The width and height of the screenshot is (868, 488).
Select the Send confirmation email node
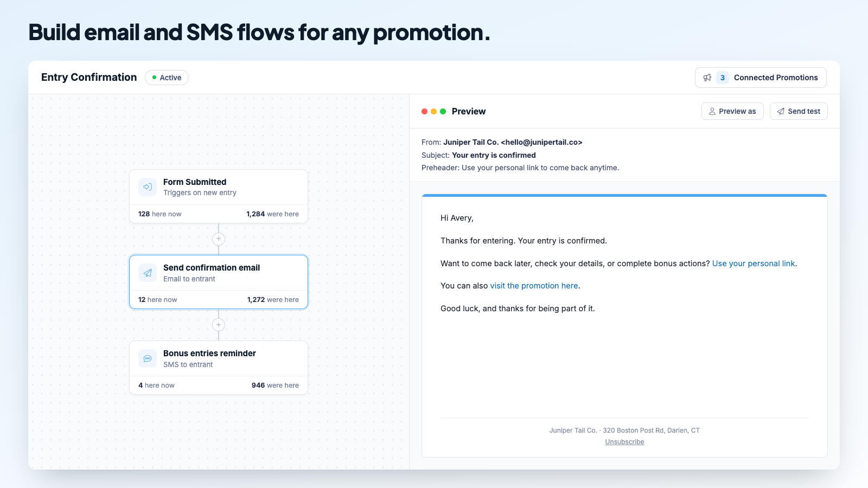(x=219, y=282)
